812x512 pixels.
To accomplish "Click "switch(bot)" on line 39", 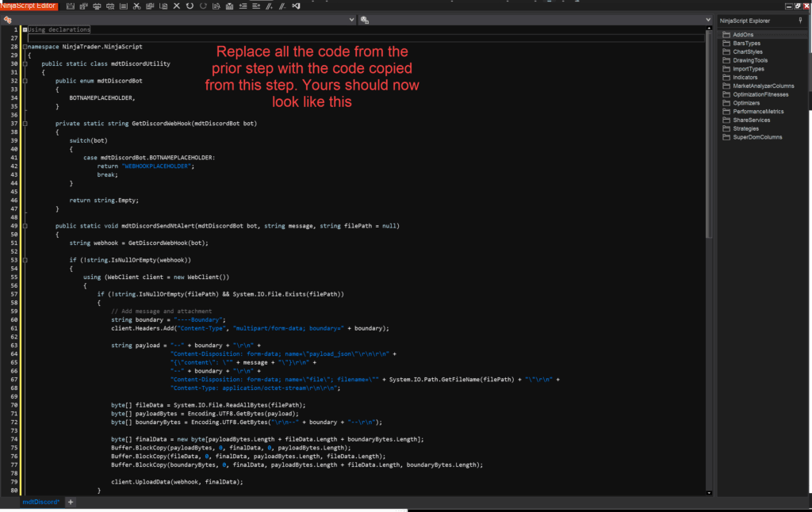I will pyautogui.click(x=89, y=141).
